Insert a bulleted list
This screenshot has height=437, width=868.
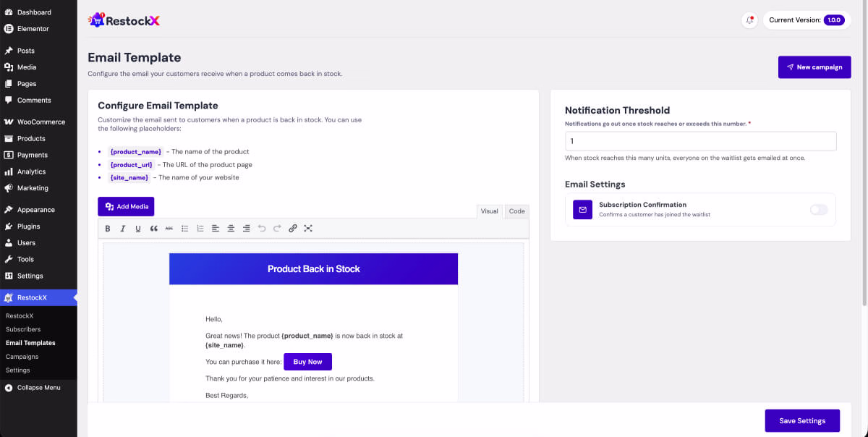(x=185, y=229)
